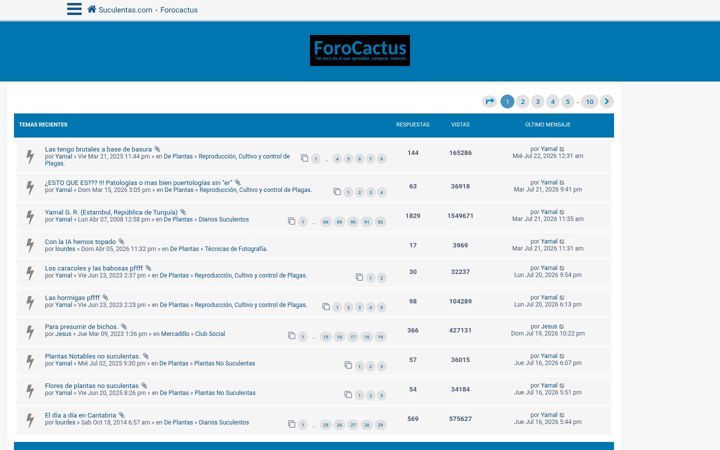The width and height of the screenshot is (720, 450).
Task: Open topic 'El día a día en Cantabria'
Action: pyautogui.click(x=80, y=415)
